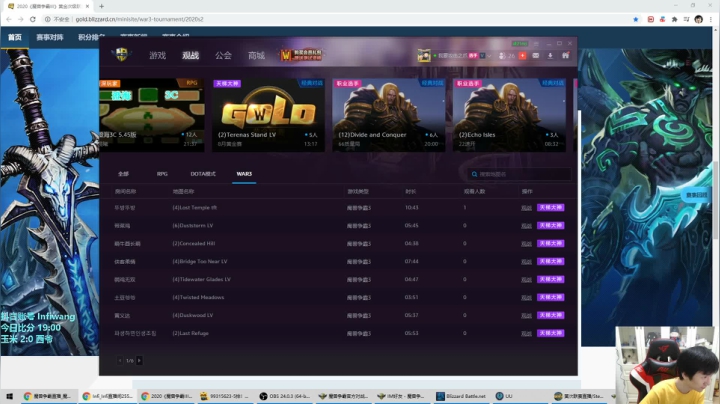Select the RPG filter tab
This screenshot has height=404, width=720.
(x=162, y=174)
